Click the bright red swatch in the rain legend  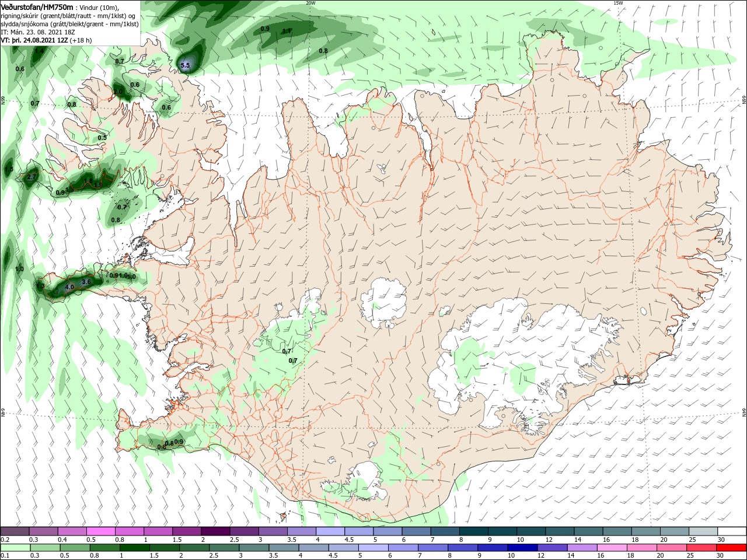click(732, 548)
